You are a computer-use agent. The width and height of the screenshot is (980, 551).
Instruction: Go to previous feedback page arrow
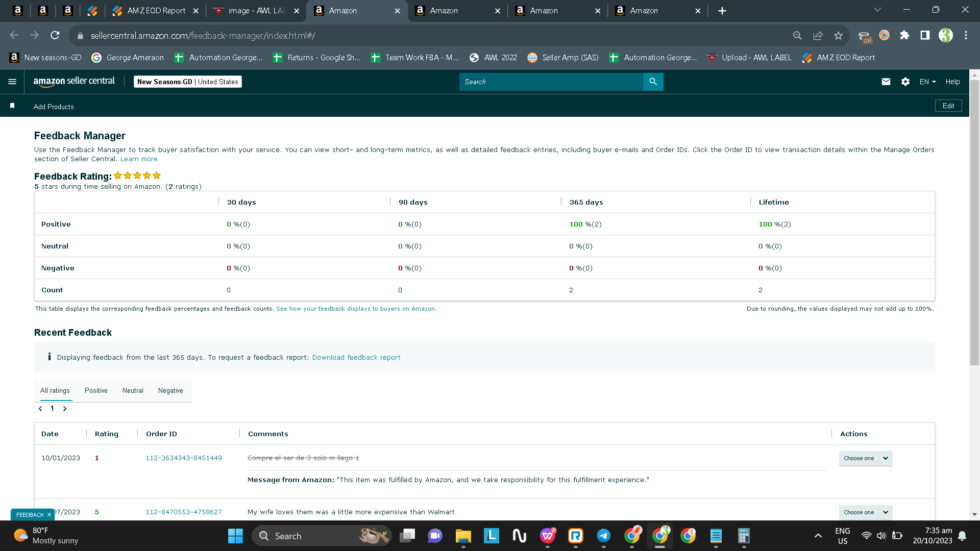tap(40, 409)
